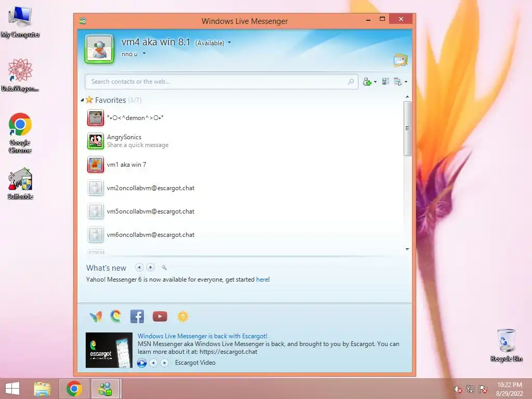Screen dimensions: 532x399
Task: Open Google Chrome from the taskbar
Action: pyautogui.click(x=74, y=389)
